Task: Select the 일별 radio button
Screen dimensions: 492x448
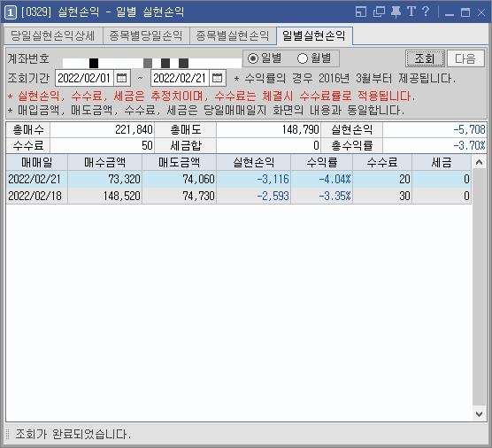Action: [x=265, y=58]
